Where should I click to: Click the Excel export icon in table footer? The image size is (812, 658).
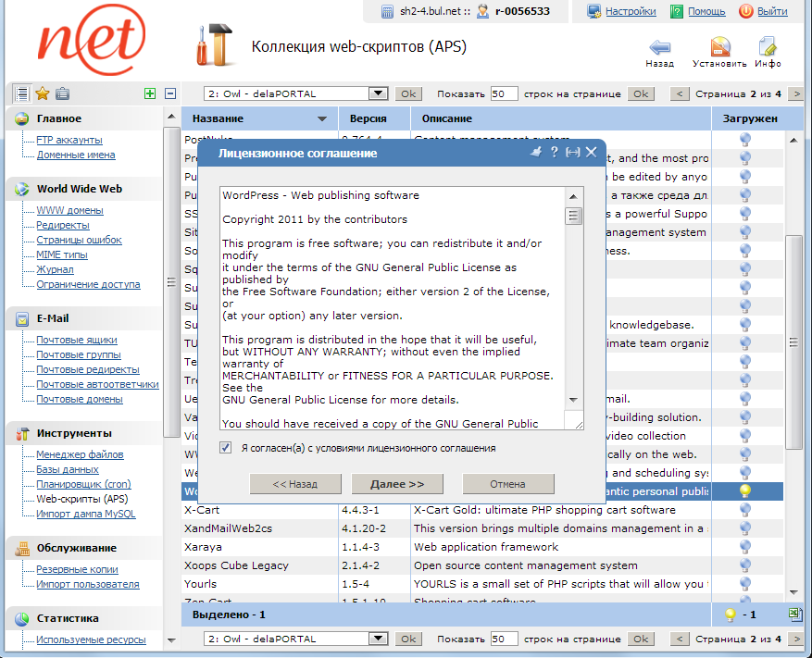click(794, 614)
